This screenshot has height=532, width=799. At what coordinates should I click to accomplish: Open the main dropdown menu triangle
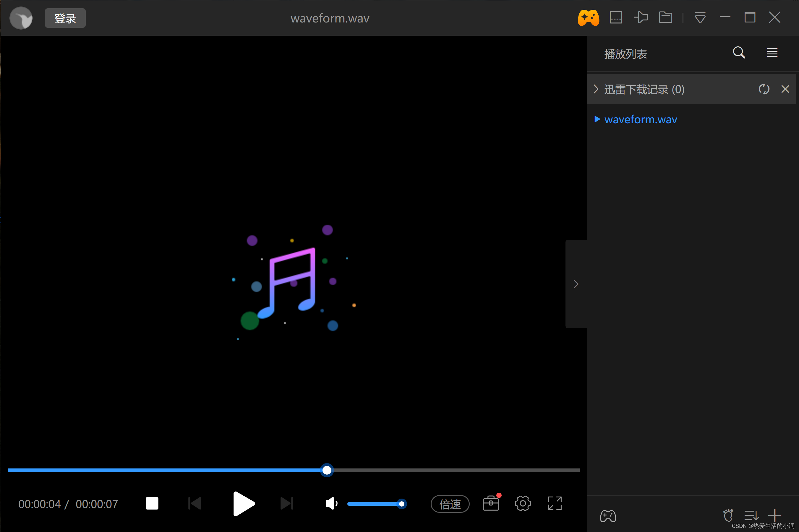pos(700,18)
